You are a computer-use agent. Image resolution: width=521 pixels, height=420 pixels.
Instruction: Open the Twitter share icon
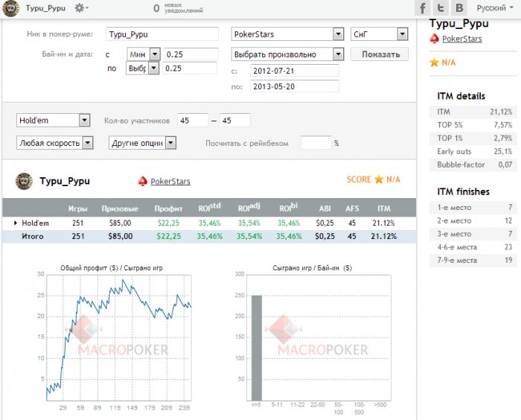coord(441,8)
